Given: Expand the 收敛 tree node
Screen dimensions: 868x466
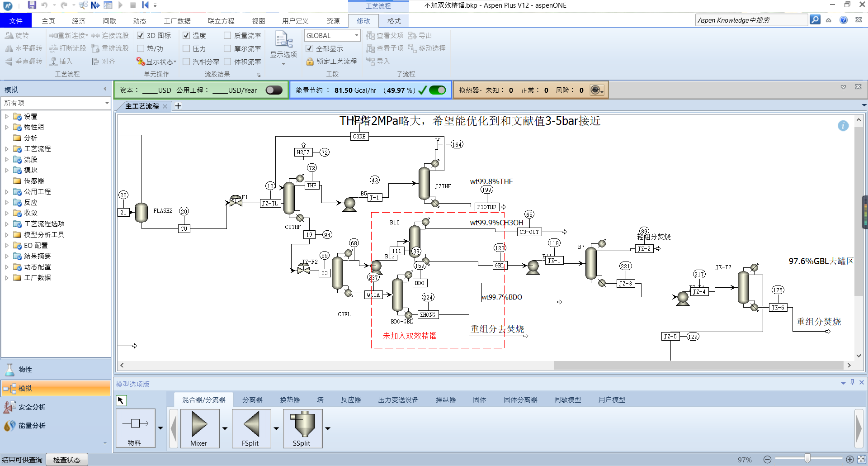Looking at the screenshot, I should (7, 213).
